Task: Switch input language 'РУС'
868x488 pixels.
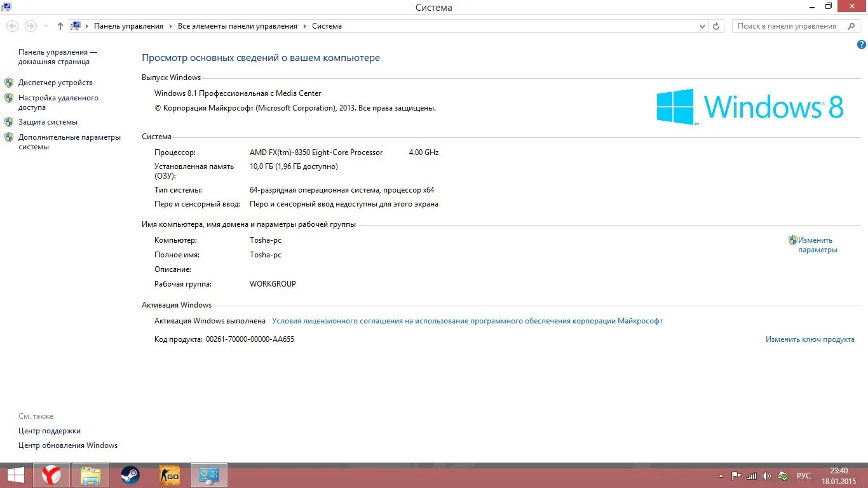Action: click(x=804, y=476)
